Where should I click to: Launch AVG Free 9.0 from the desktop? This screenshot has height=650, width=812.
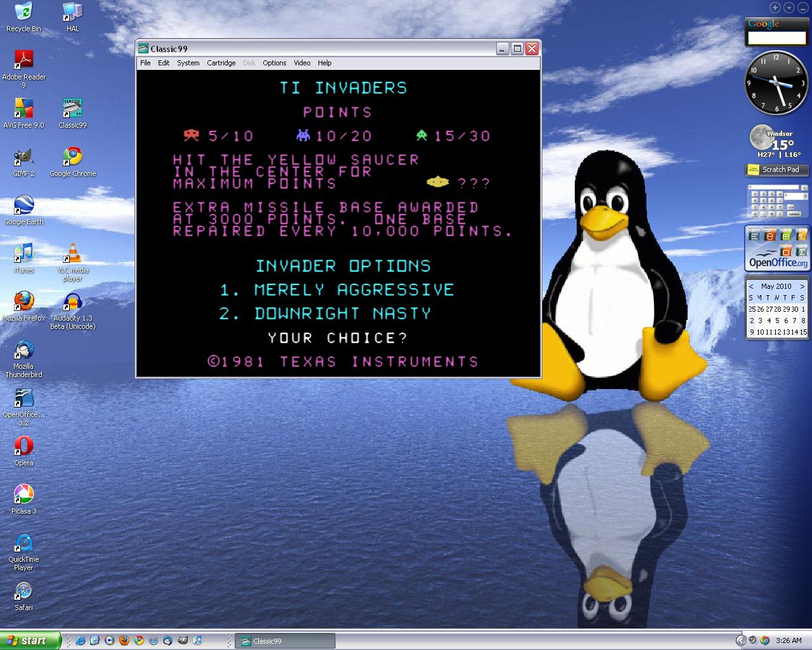pos(23,113)
